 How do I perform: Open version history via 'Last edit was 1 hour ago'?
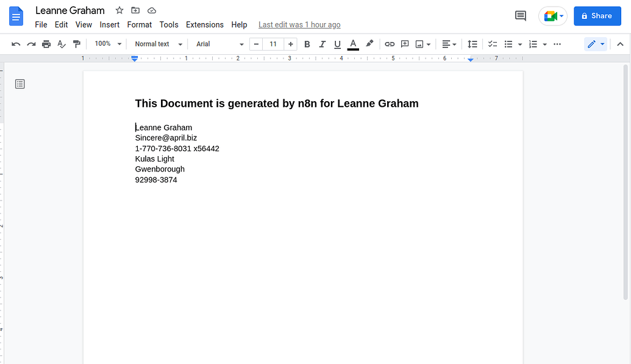point(299,25)
